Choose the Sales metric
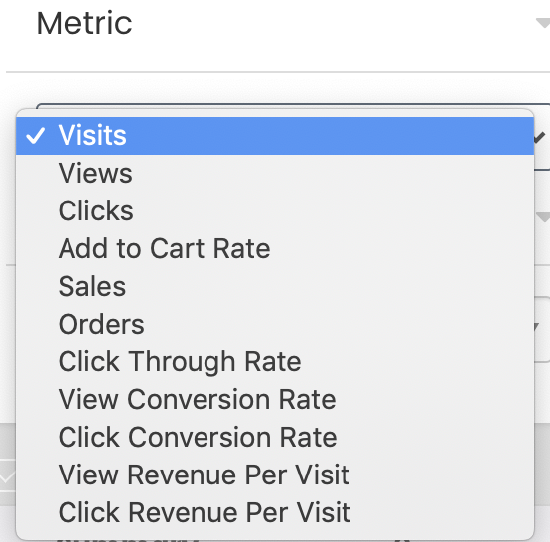The height and width of the screenshot is (542, 550). (275, 286)
